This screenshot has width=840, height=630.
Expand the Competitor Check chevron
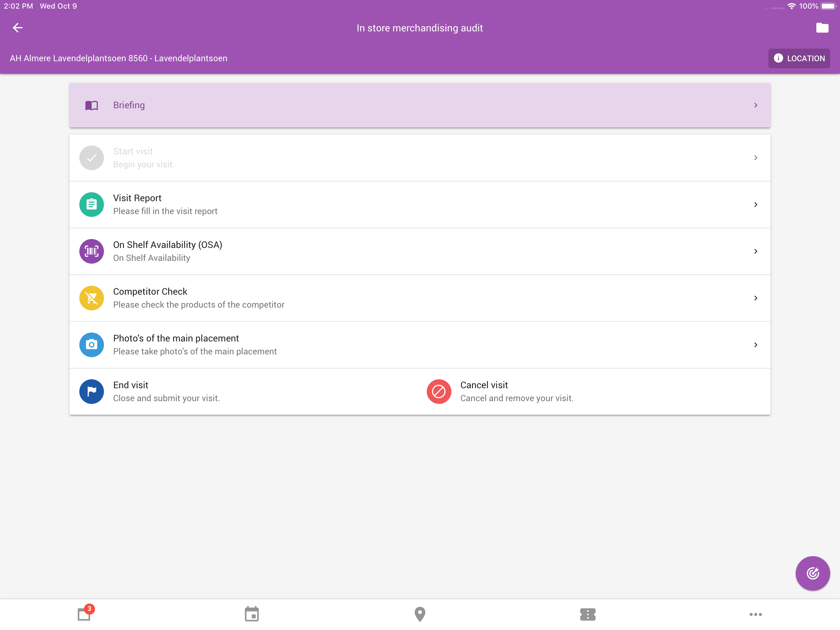(x=755, y=298)
